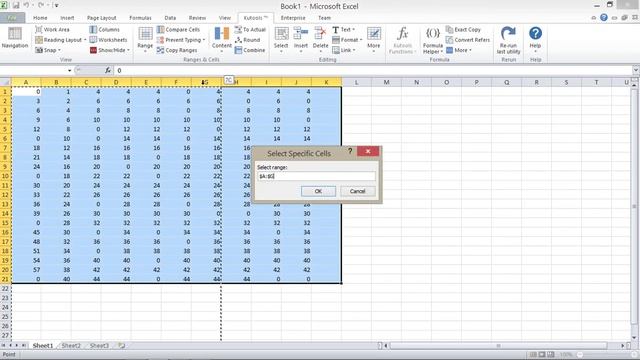The width and height of the screenshot is (640, 360).
Task: Open the Team tab
Action: tap(324, 18)
